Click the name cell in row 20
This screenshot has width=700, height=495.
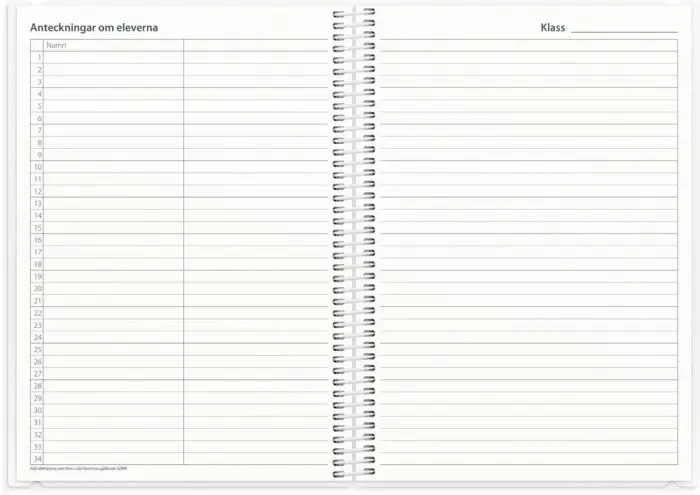click(112, 288)
